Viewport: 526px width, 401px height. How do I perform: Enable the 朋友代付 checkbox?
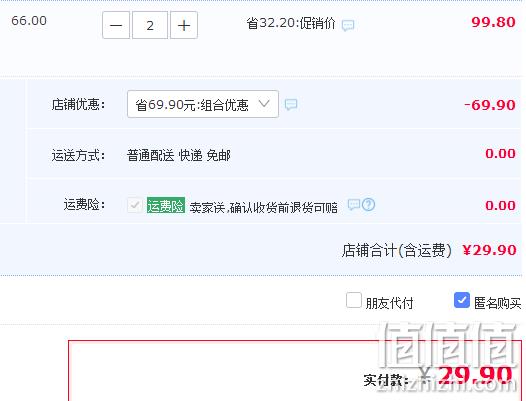point(354,300)
